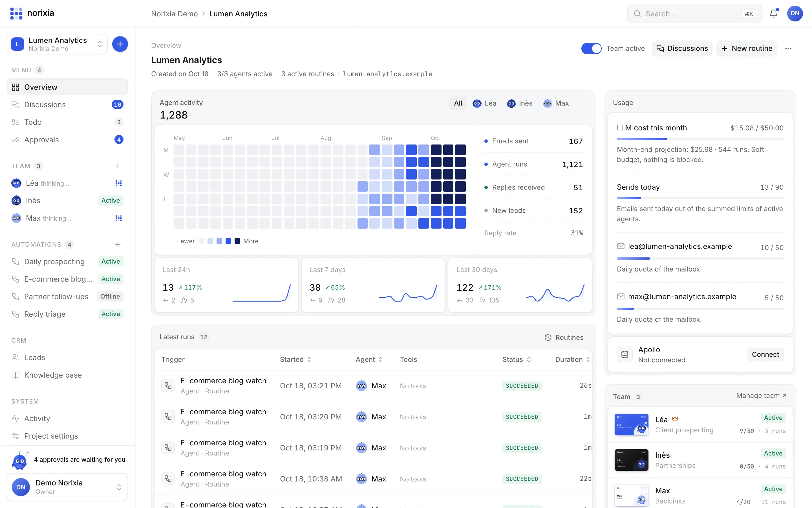Image resolution: width=812 pixels, height=508 pixels.
Task: Open Leads in the CRM section
Action: (67, 358)
